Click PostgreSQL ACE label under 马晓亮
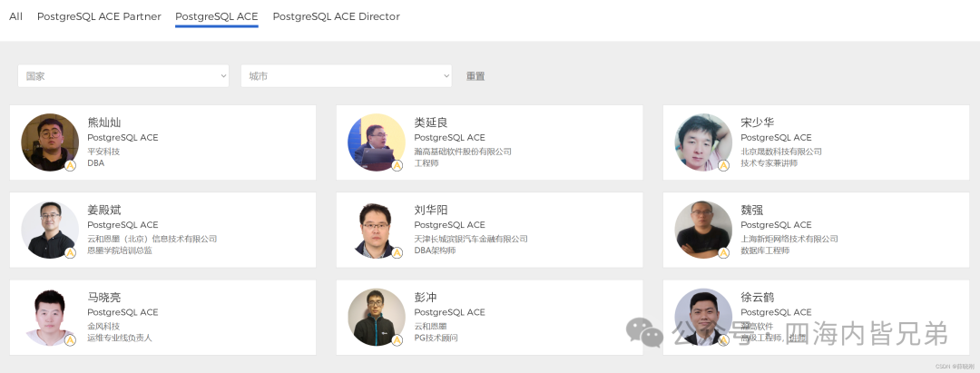This screenshot has height=373, width=980. (x=122, y=312)
